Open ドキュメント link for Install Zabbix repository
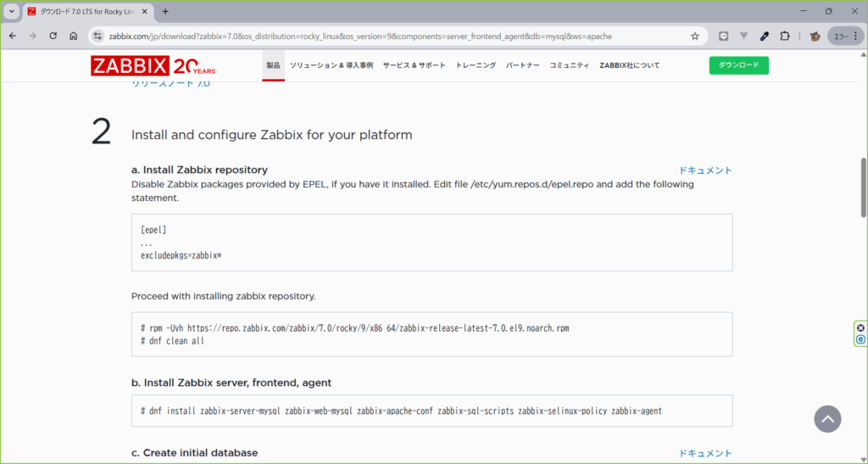Image resolution: width=868 pixels, height=464 pixels. 705,171
